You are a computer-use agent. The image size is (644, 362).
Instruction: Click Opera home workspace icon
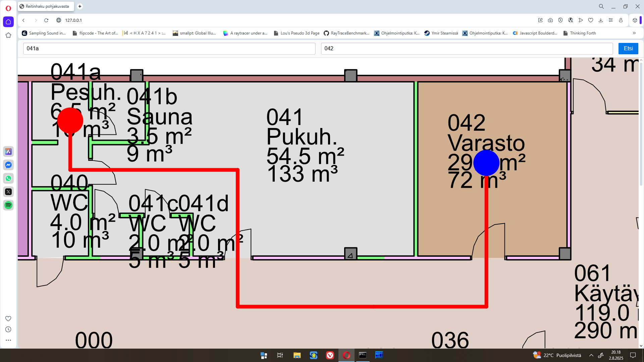(8, 22)
